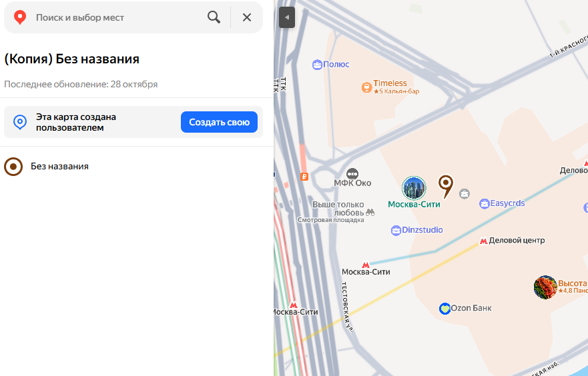The width and height of the screenshot is (588, 376).
Task: Click the 'Тестовская ул.' street label
Action: tap(346, 307)
